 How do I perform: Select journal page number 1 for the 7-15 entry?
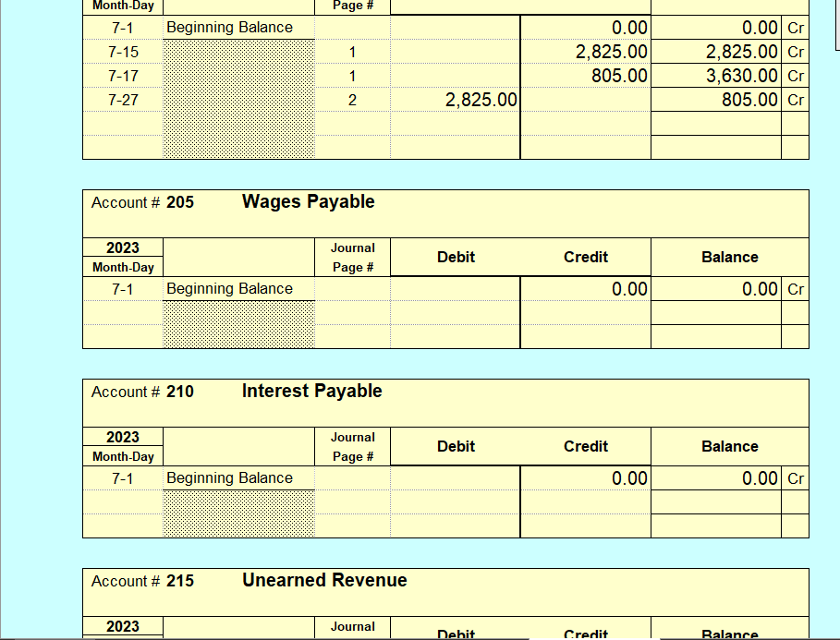click(351, 52)
